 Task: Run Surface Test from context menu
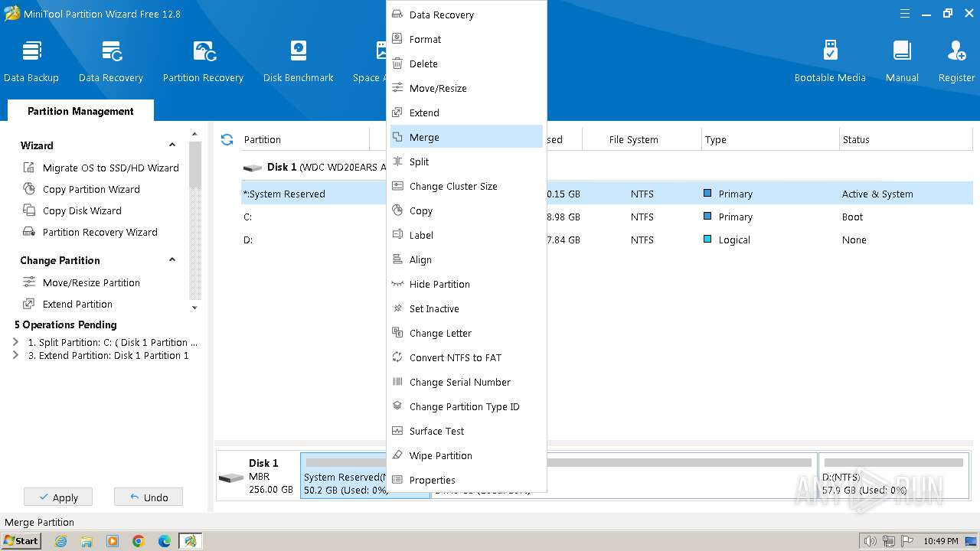466,431
